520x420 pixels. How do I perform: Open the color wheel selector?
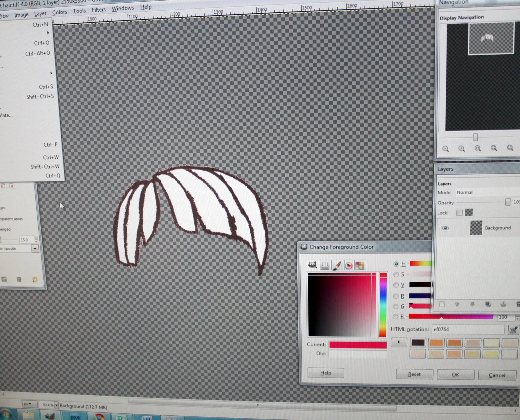[x=348, y=266]
